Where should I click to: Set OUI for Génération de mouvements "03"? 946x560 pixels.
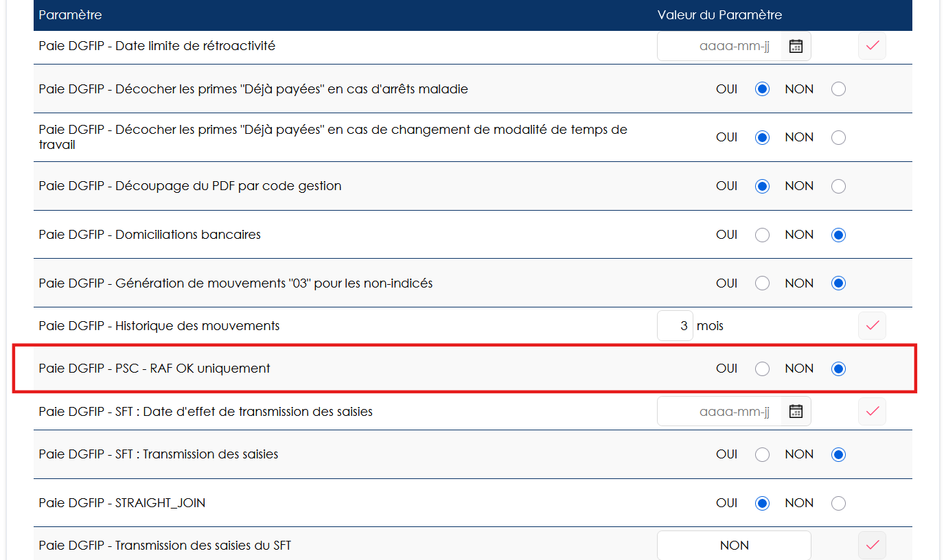pyautogui.click(x=762, y=283)
